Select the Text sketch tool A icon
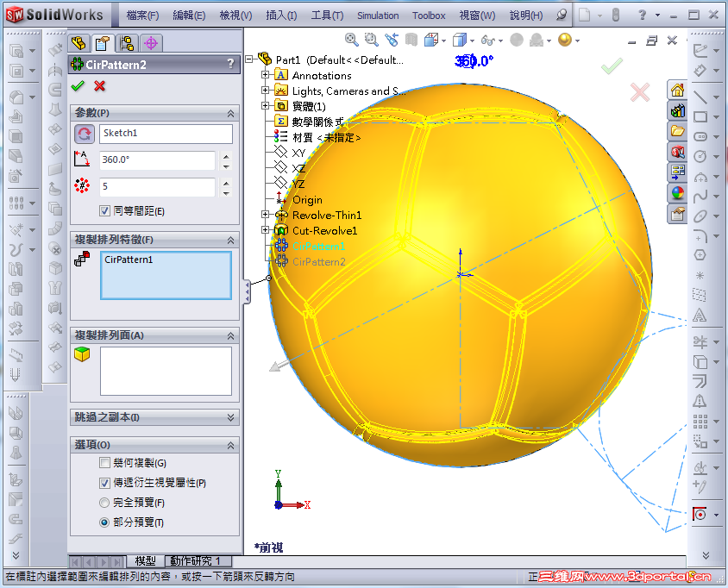 (x=700, y=316)
